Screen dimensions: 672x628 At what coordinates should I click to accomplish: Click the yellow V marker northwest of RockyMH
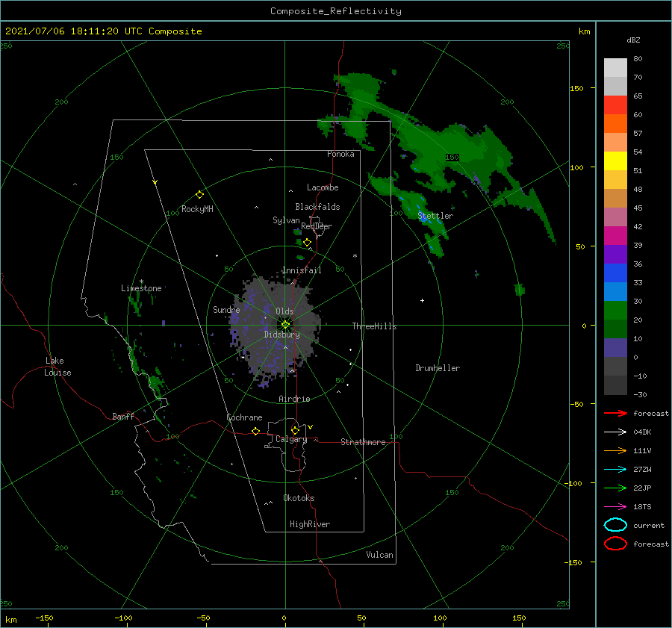click(155, 182)
